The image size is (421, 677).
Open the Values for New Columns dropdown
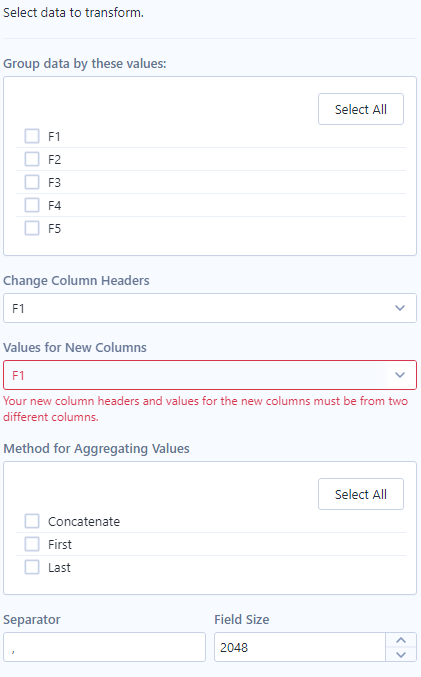click(x=210, y=375)
